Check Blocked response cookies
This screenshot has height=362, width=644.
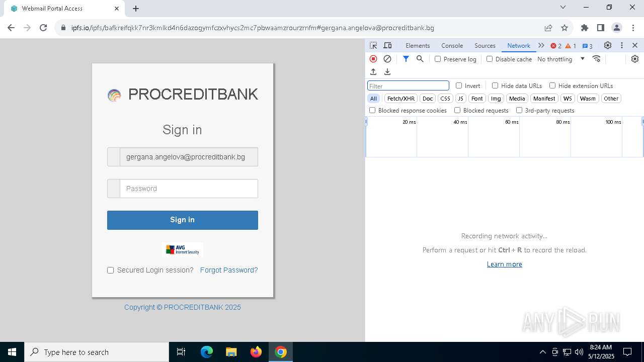point(372,110)
